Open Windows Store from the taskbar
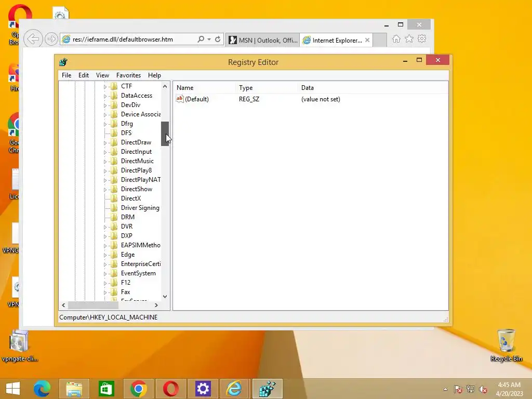The width and height of the screenshot is (532, 399). pos(106,389)
